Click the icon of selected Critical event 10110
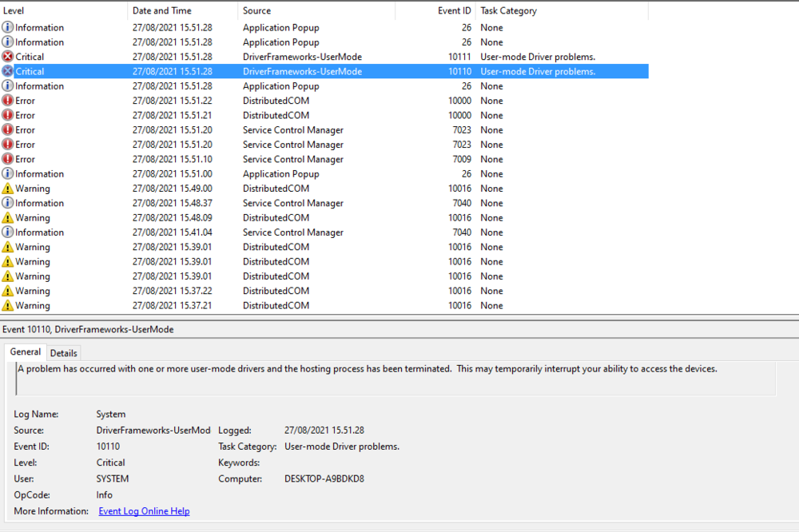This screenshot has height=532, width=799. (x=8, y=71)
